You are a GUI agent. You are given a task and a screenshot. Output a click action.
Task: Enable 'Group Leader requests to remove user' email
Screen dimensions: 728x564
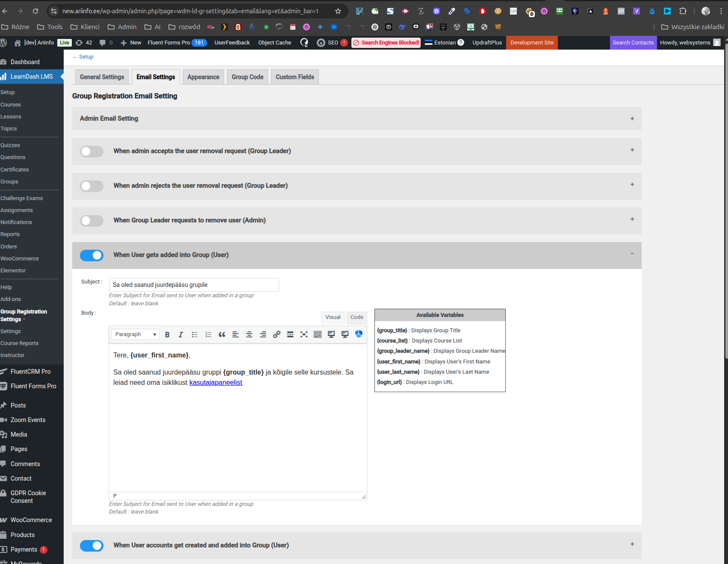tap(91, 221)
